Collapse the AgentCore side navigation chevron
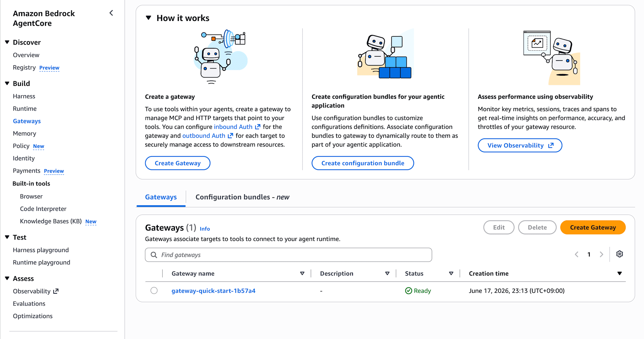Viewport: 644px width, 339px height. [111, 13]
